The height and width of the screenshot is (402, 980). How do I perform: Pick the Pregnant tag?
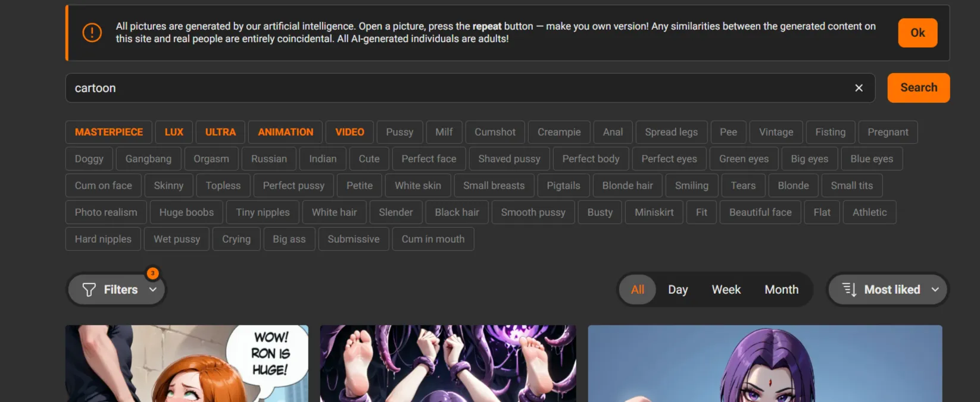click(x=888, y=132)
